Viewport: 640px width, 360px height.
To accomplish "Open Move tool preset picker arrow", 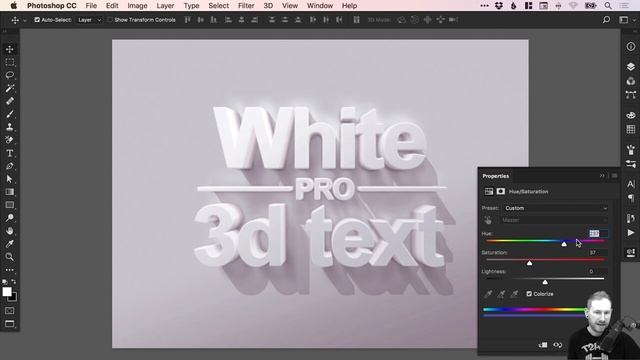I will 25,20.
